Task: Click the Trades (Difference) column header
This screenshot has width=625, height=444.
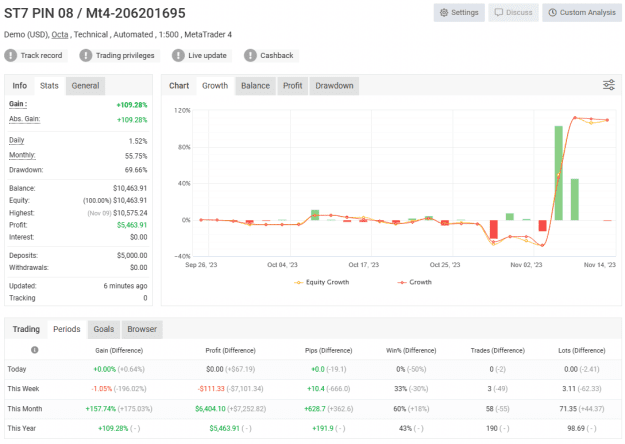Action: click(x=497, y=350)
